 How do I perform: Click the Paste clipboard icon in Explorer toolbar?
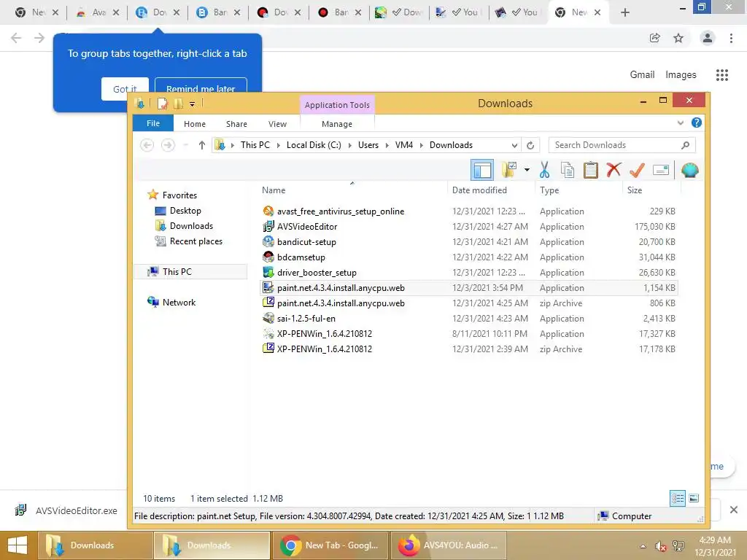click(x=590, y=169)
